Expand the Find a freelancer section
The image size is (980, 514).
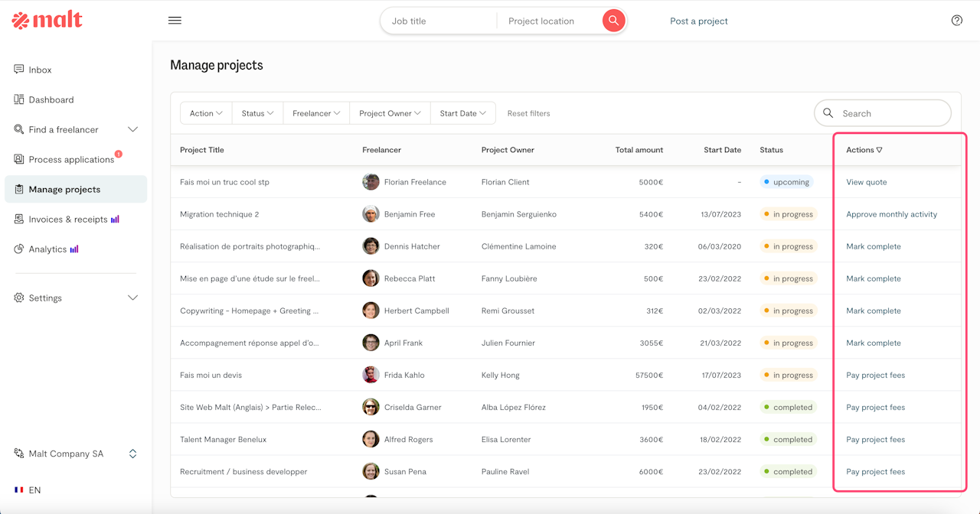coord(132,129)
